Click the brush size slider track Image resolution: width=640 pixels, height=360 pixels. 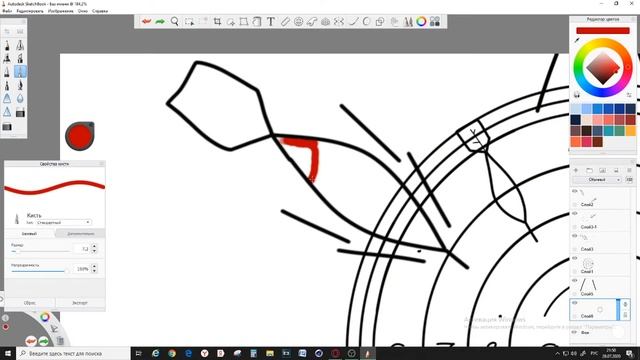click(x=40, y=251)
